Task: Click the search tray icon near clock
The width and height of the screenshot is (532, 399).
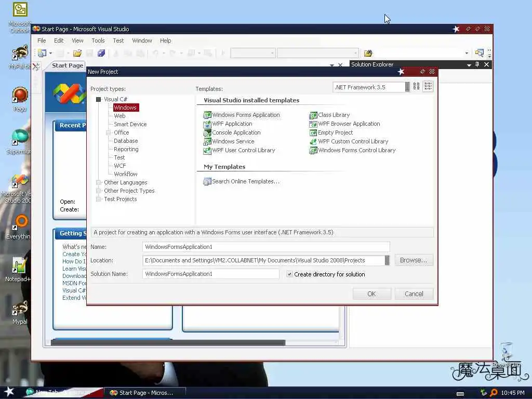Action: [x=494, y=393]
